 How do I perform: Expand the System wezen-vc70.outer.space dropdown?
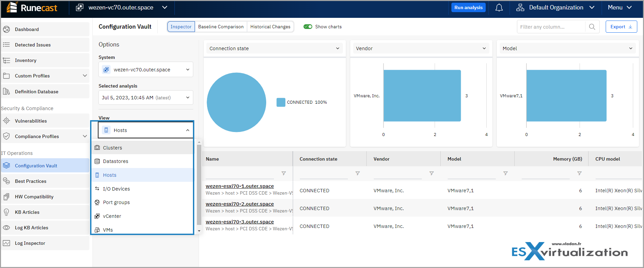click(146, 69)
